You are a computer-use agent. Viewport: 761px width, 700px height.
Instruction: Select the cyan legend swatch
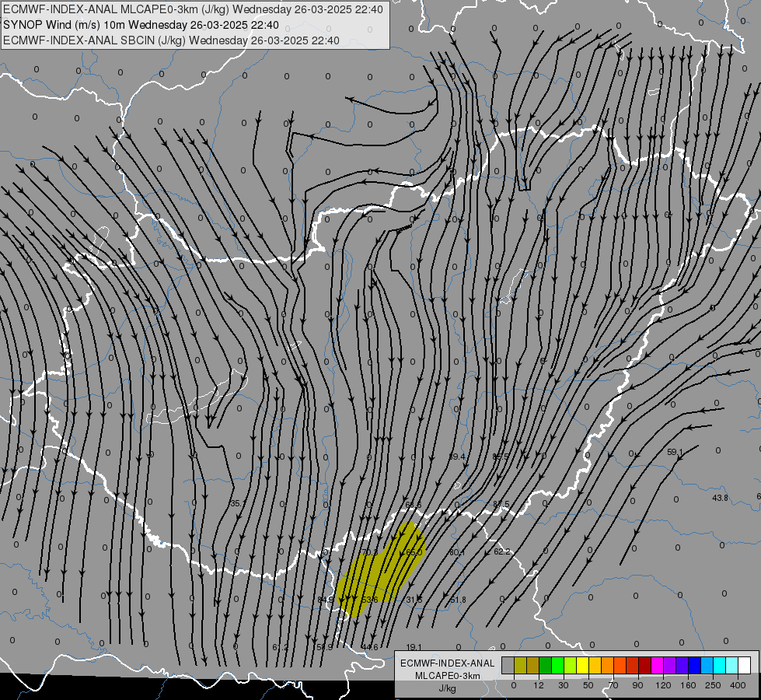coord(720,665)
